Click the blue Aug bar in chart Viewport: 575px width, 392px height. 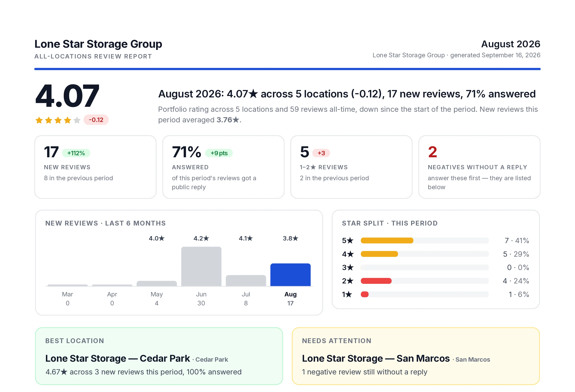pyautogui.click(x=290, y=275)
